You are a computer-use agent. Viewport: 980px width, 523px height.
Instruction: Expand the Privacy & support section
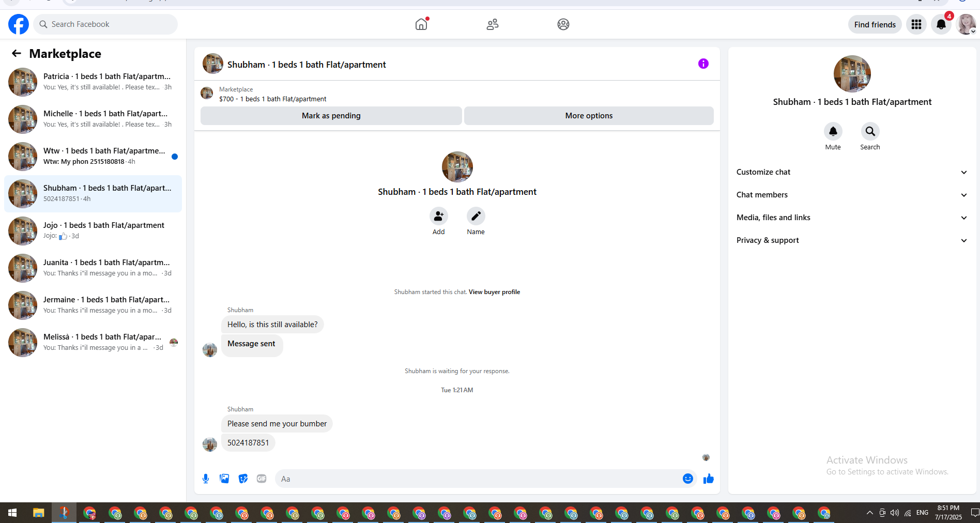click(x=852, y=240)
